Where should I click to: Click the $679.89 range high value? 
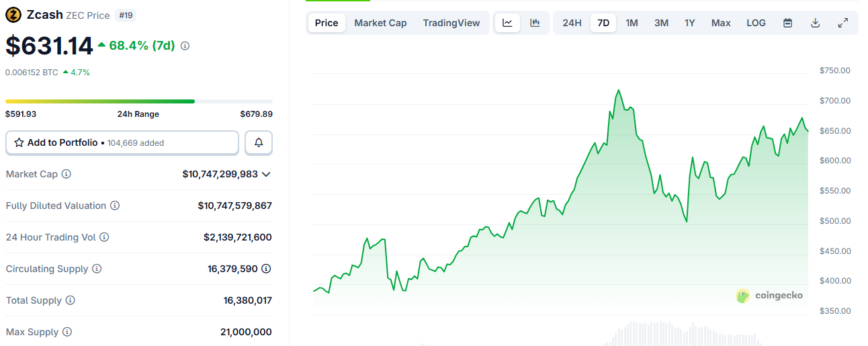tap(257, 114)
